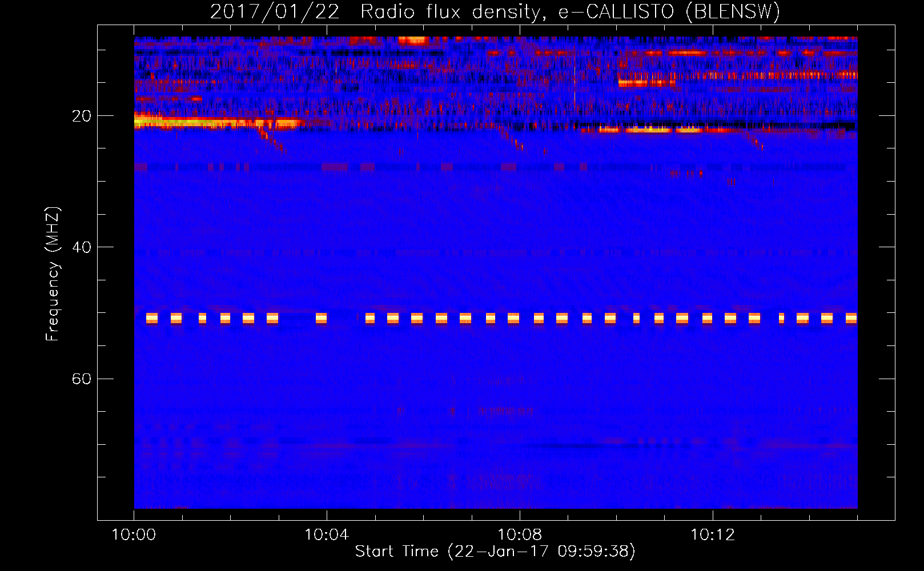The width and height of the screenshot is (924, 571).
Task: Click the 40 frequency tick label
Action: point(82,248)
